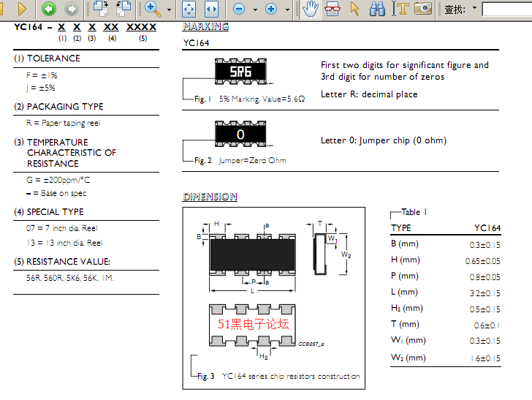Click the DIMENSION section heading

coord(210,197)
